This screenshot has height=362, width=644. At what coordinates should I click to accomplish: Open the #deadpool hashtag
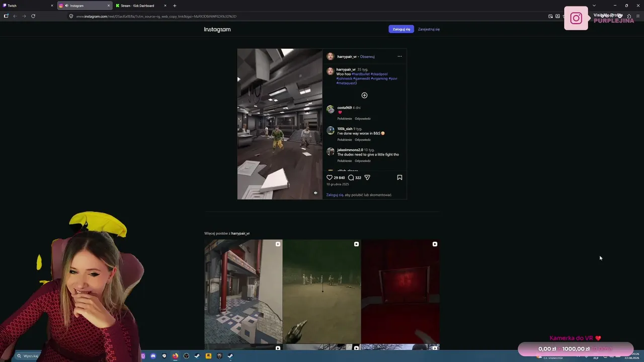[379, 74]
